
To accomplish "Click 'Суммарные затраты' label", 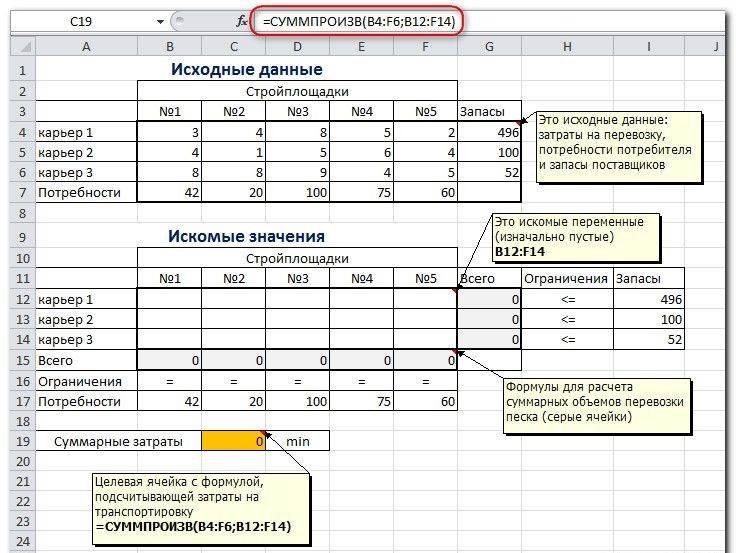I will coord(118,441).
